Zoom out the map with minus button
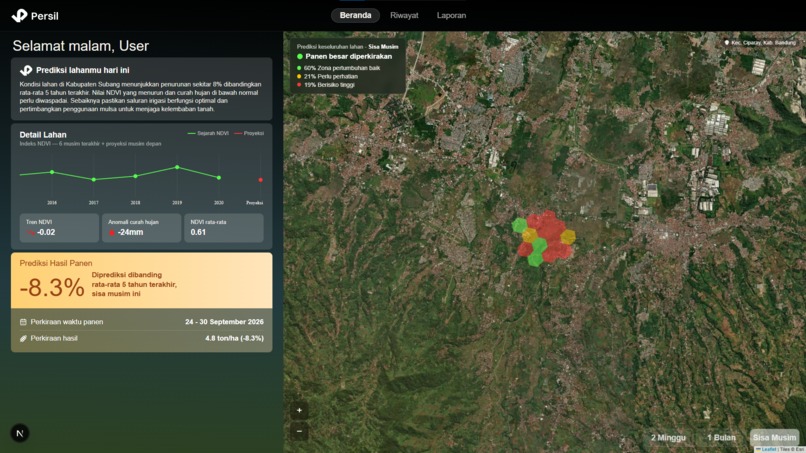This screenshot has width=806, height=453. 299,431
